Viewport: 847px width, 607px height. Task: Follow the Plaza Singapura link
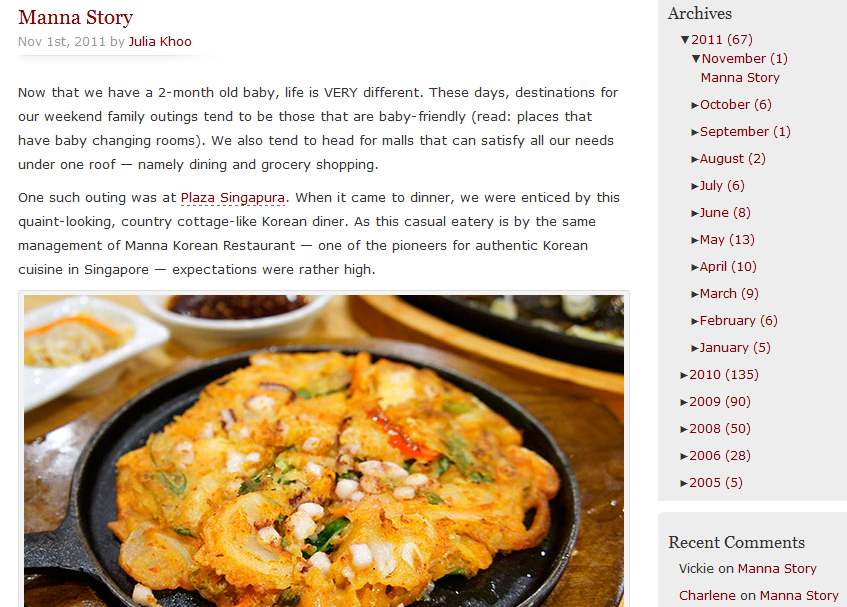coord(232,198)
